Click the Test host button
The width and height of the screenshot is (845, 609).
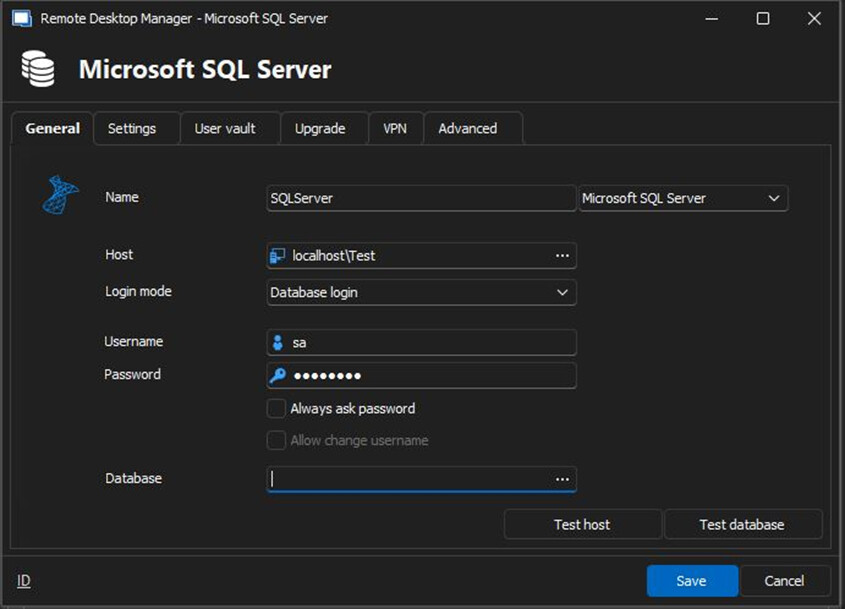tap(582, 524)
